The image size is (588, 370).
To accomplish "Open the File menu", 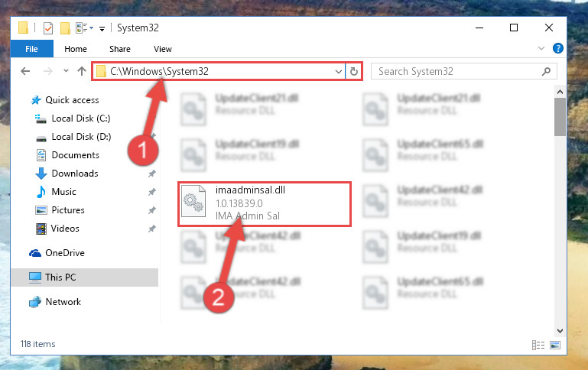I will click(x=32, y=49).
